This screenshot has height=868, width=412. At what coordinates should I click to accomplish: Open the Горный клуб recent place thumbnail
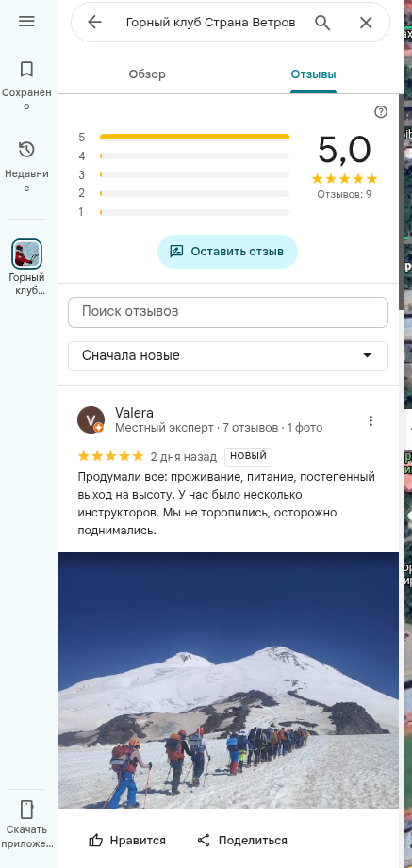tap(26, 254)
